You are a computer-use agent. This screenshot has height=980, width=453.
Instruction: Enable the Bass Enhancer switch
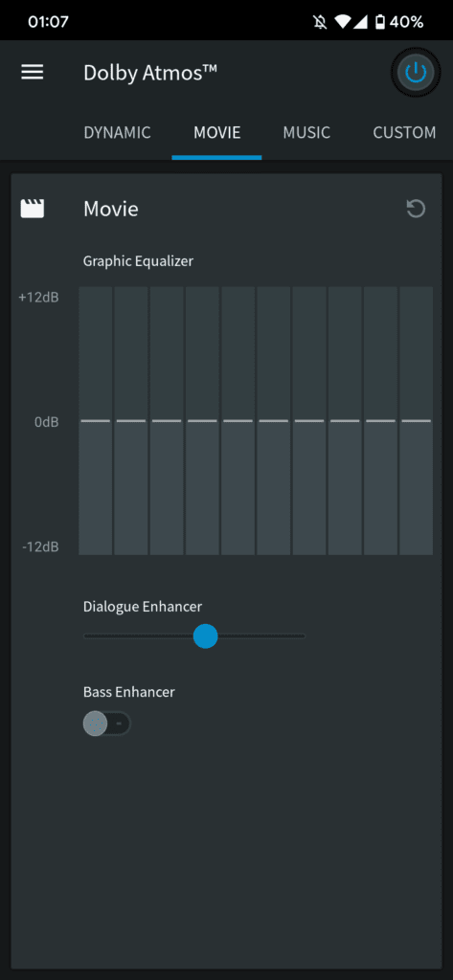tap(107, 724)
